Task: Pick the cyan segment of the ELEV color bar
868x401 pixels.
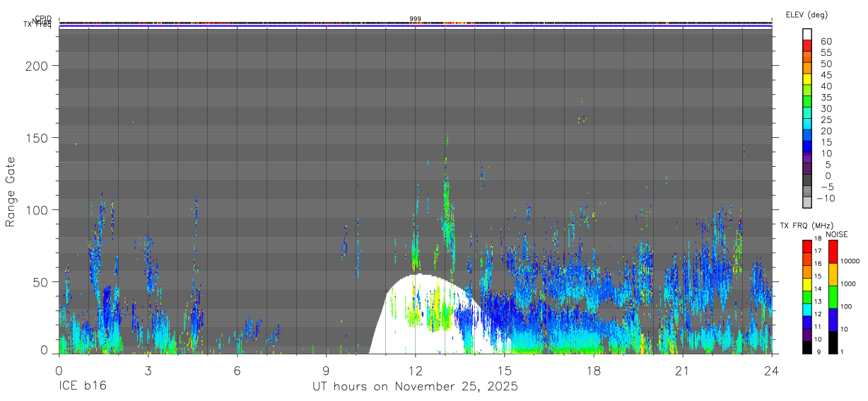Action: (x=807, y=124)
